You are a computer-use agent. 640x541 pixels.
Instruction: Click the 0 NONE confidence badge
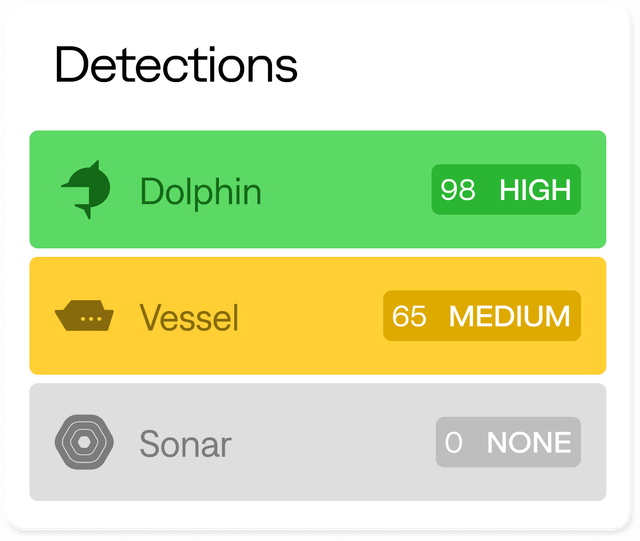(x=508, y=442)
